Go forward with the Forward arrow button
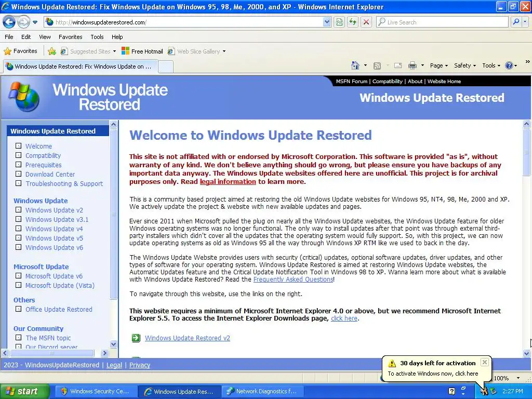The height and width of the screenshot is (399, 532). click(23, 22)
